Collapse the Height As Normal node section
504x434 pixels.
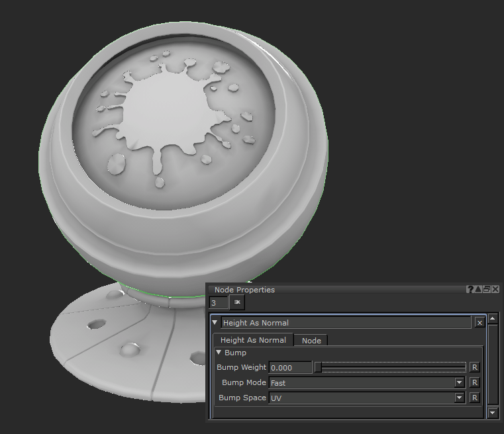coord(215,323)
